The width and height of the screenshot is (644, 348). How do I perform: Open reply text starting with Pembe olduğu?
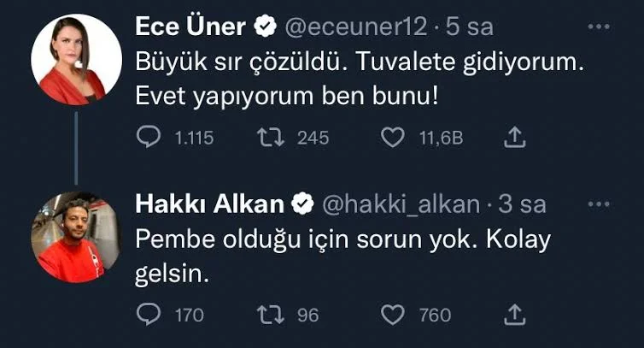342,255
